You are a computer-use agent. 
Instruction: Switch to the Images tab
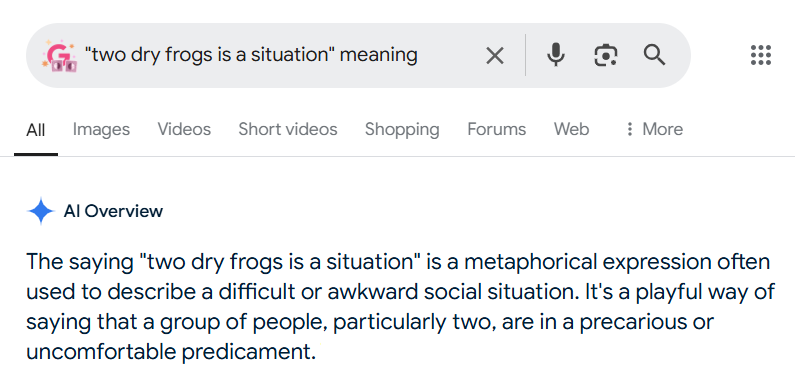point(101,129)
